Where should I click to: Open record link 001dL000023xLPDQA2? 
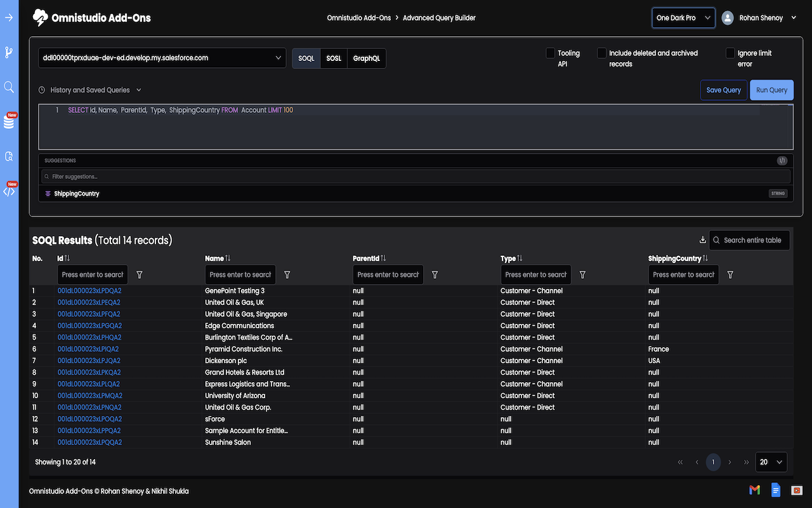coord(89,291)
